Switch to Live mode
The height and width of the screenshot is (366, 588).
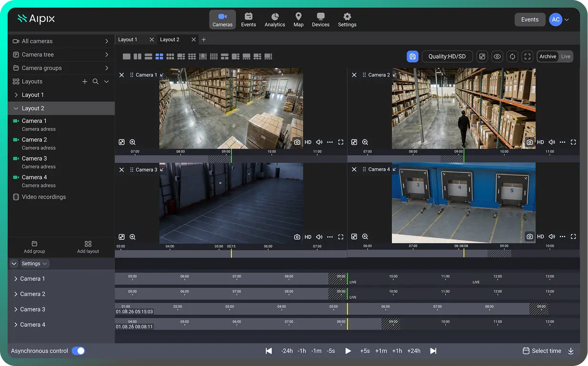pos(566,56)
